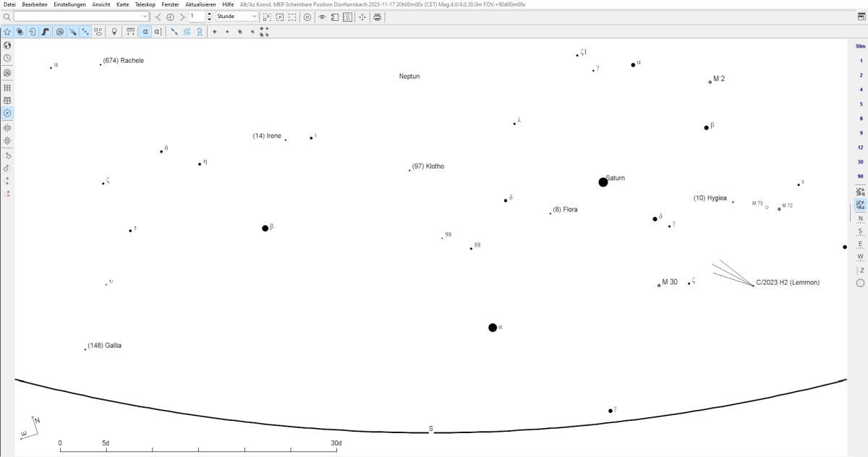
Task: Toggle the eye night-vision icon
Action: [323, 16]
